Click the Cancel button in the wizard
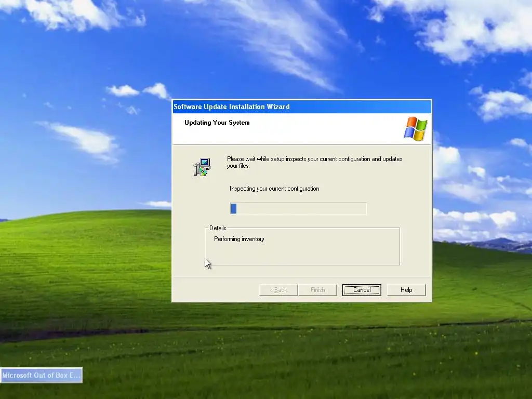532x399 pixels. tap(362, 290)
